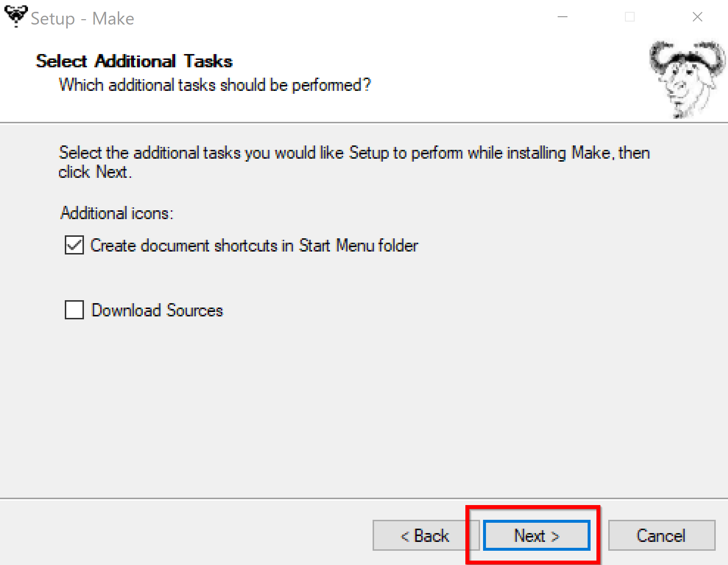Click the 'Select Additional Tasks' heading

pos(134,61)
